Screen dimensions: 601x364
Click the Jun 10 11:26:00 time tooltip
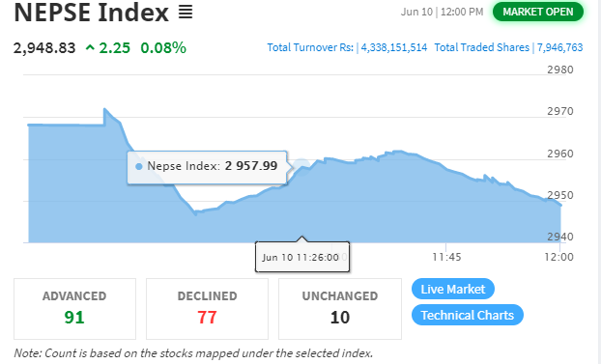pyautogui.click(x=302, y=257)
